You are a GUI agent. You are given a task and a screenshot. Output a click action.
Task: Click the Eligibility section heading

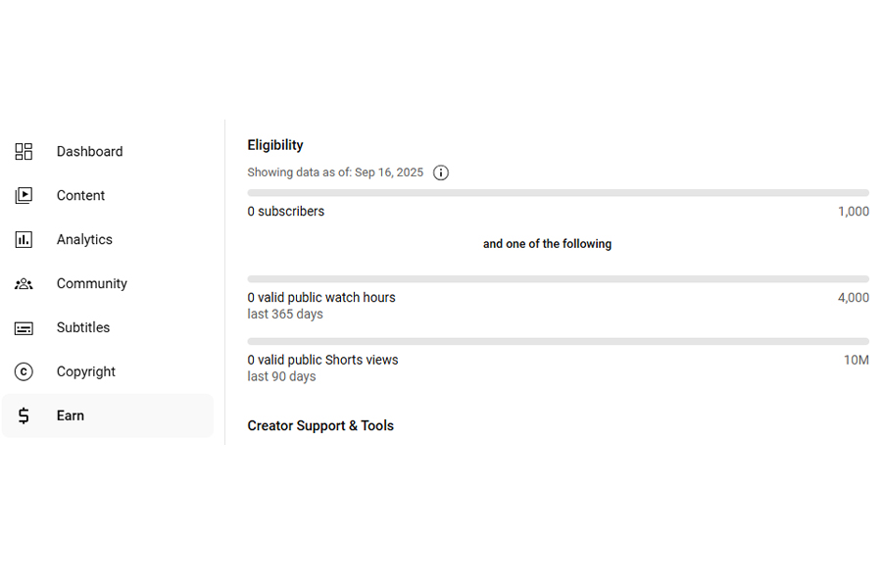pos(275,145)
